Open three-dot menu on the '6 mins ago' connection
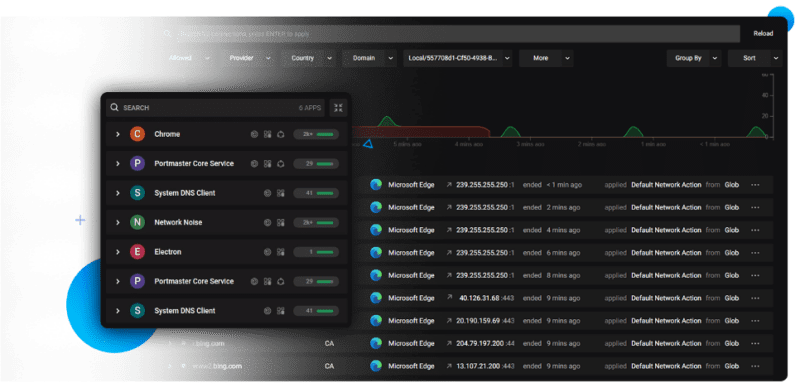This screenshot has height=388, width=800. pos(755,253)
